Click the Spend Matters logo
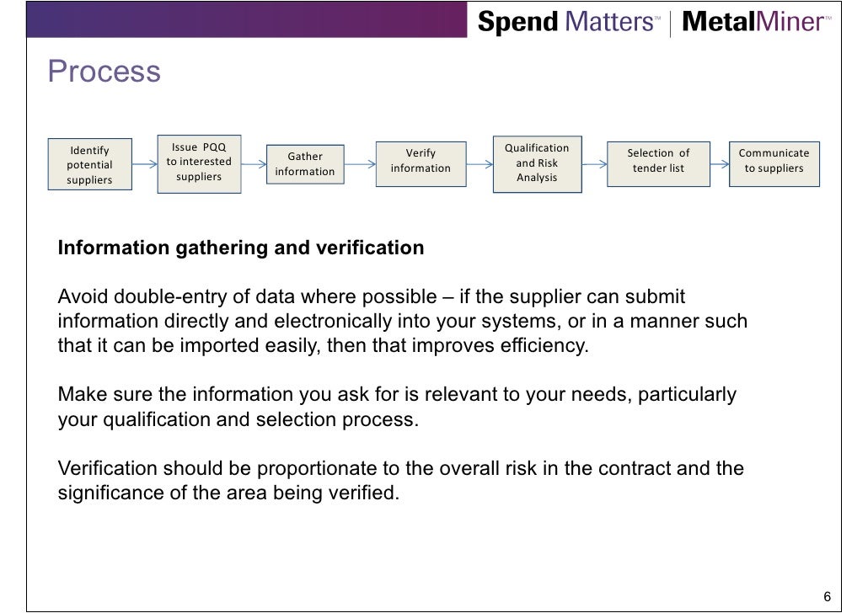The height and width of the screenshot is (613, 868). point(569,22)
